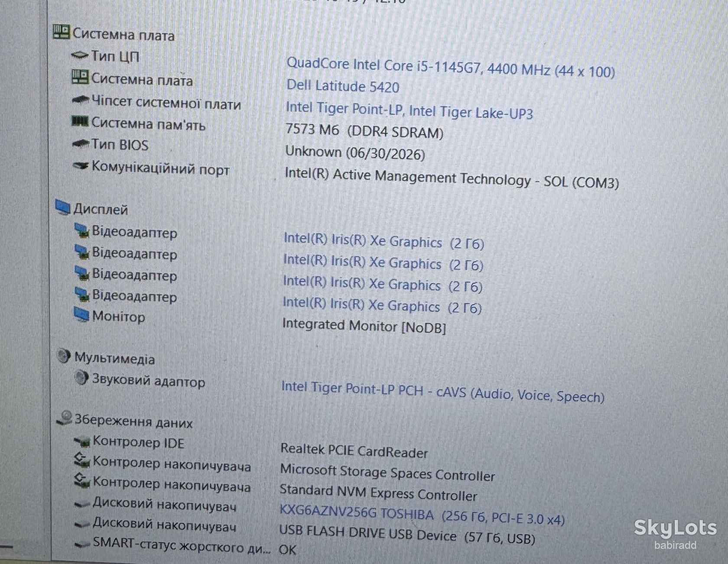The height and width of the screenshot is (564, 728).
Task: Click the Чіпсет системної плати icon
Action: click(80, 100)
